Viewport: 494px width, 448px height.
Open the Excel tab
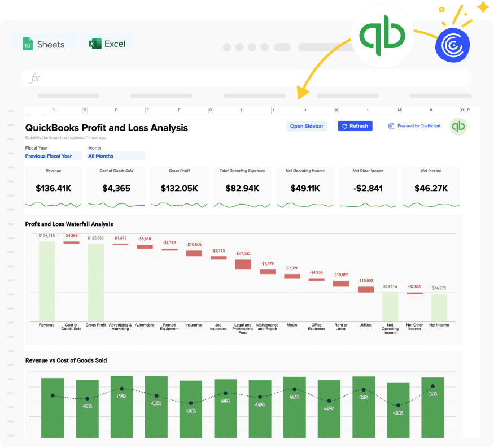coord(107,44)
